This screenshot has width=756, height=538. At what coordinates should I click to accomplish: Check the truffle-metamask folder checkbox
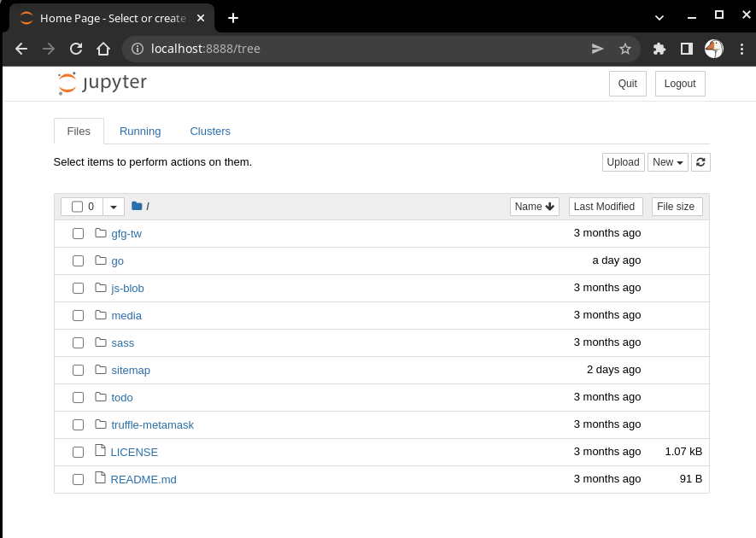click(78, 425)
